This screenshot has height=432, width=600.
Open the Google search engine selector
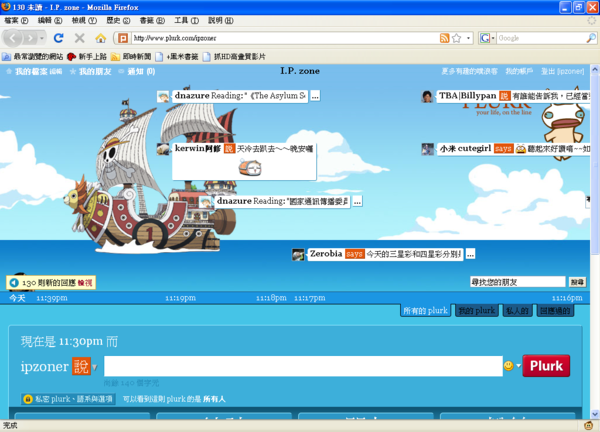488,38
